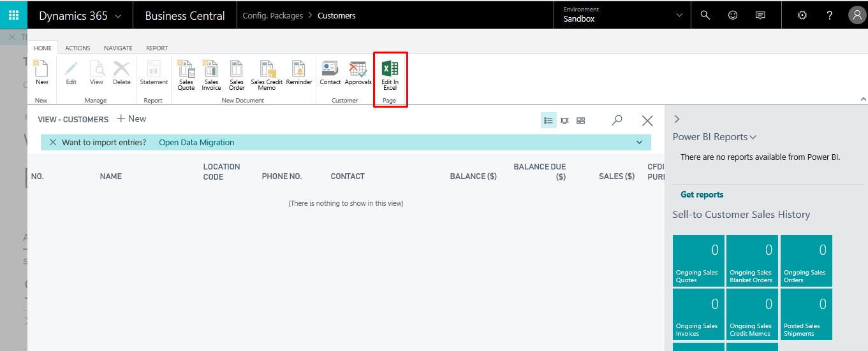This screenshot has width=868, height=351.
Task: Sort by PHONE NO. column header
Action: pos(282,176)
